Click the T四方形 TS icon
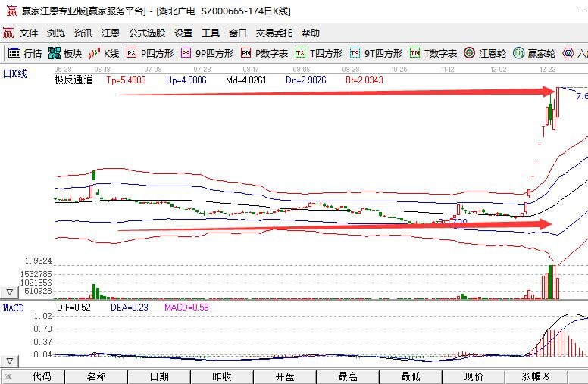The width and height of the screenshot is (588, 384). pyautogui.click(x=300, y=53)
